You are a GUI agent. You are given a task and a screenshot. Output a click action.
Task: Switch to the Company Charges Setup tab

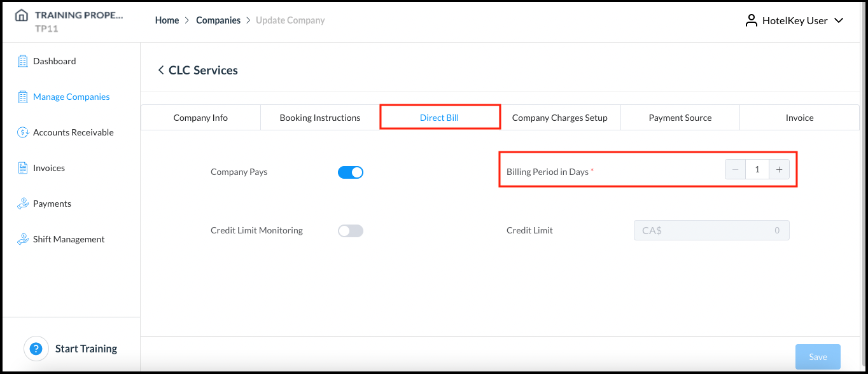[x=561, y=117]
